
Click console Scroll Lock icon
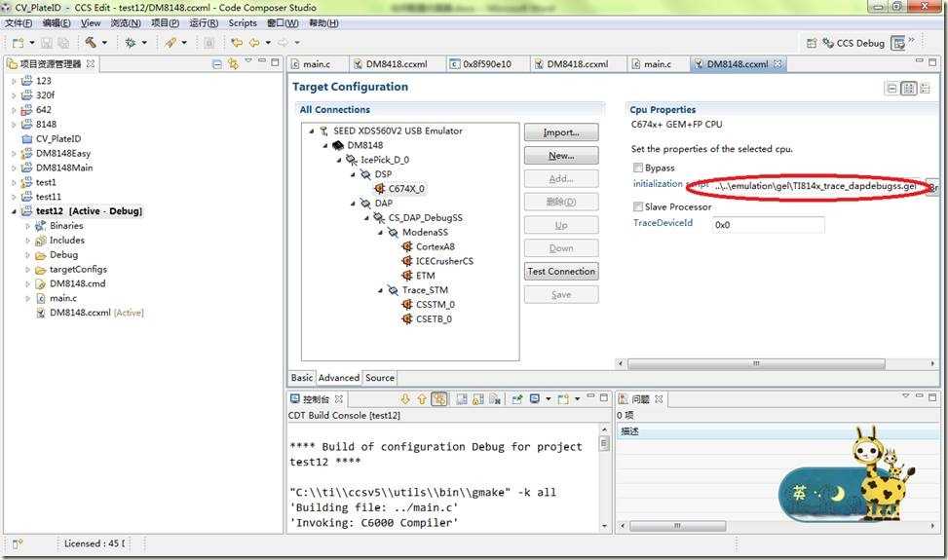click(477, 399)
